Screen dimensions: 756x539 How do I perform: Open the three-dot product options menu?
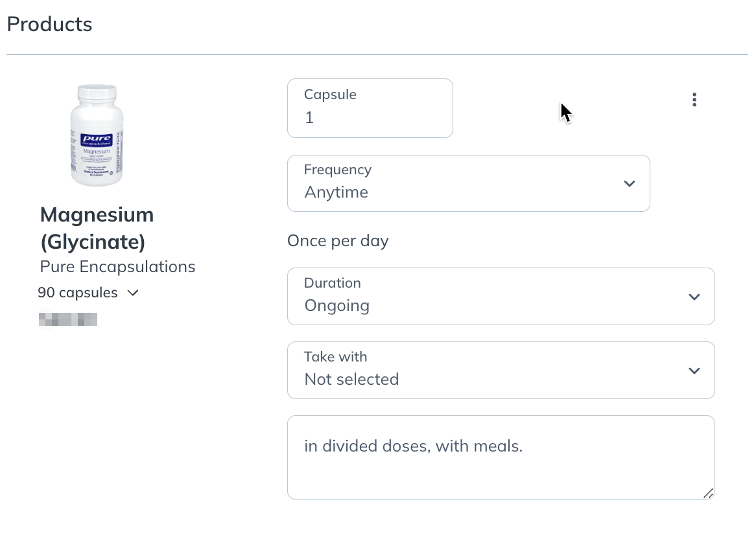694,100
